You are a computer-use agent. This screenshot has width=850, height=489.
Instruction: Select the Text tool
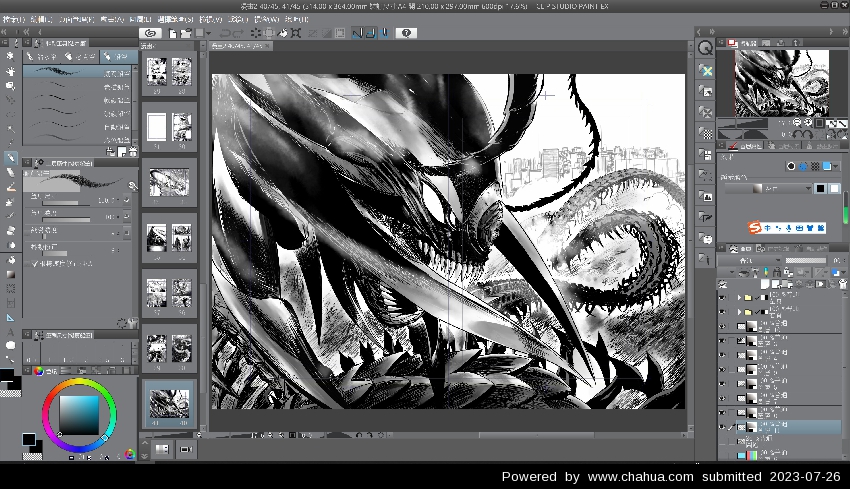point(10,332)
